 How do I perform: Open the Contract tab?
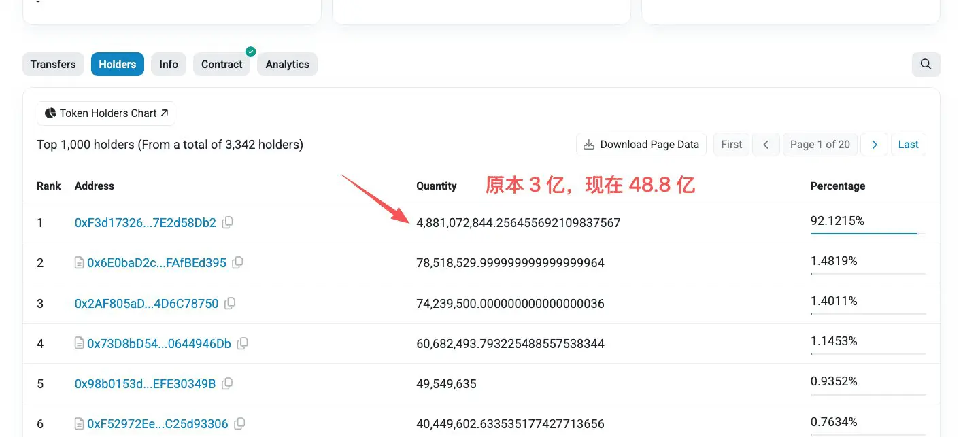[222, 64]
